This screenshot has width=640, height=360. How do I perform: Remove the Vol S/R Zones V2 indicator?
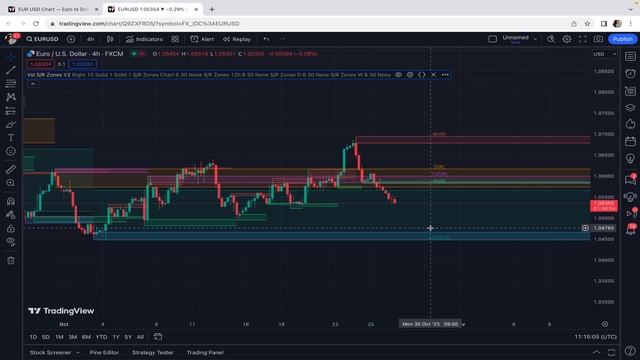(x=433, y=75)
